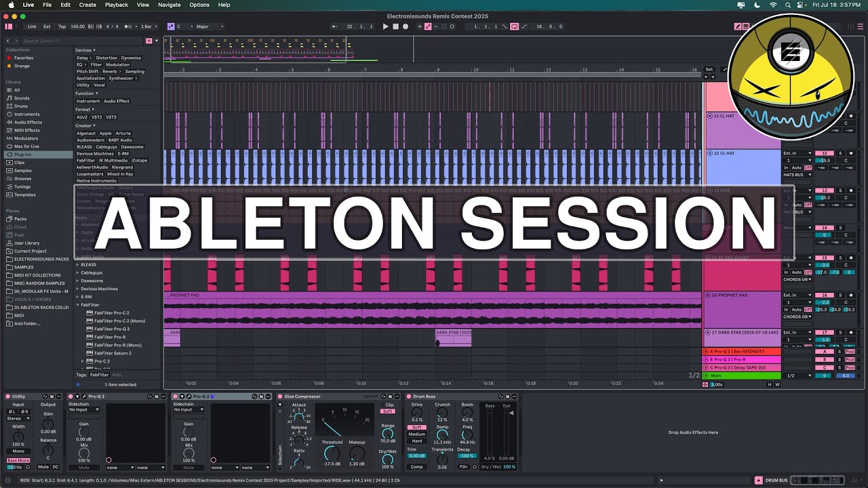Select Medium drive type in Drum Buss
Viewport: 868px width, 488px height.
[417, 434]
